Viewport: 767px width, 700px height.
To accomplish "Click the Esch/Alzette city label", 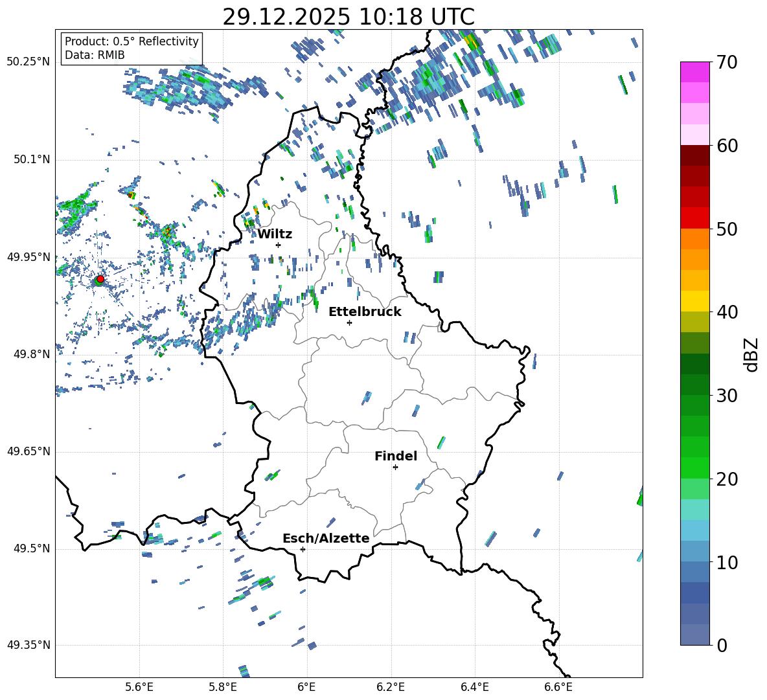I will pos(326,538).
